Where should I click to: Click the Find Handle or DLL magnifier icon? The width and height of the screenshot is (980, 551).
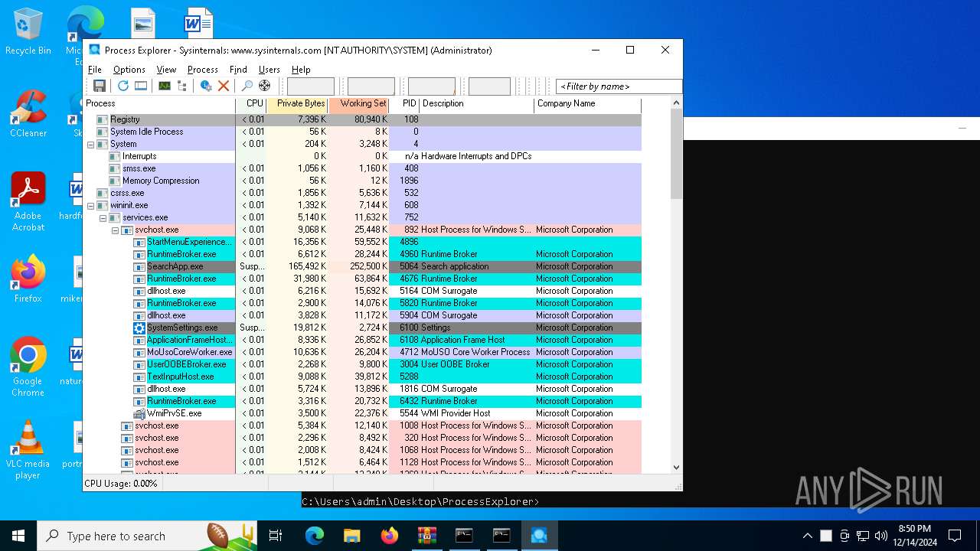coord(247,86)
